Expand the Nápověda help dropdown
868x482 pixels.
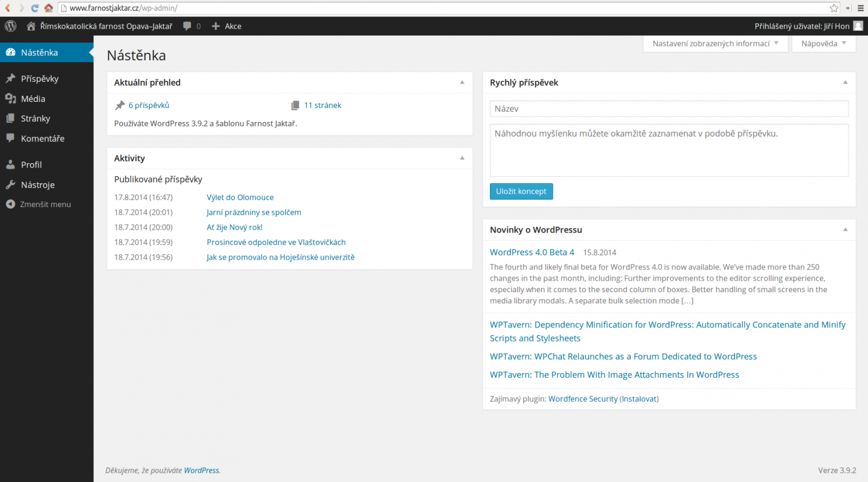coord(824,44)
